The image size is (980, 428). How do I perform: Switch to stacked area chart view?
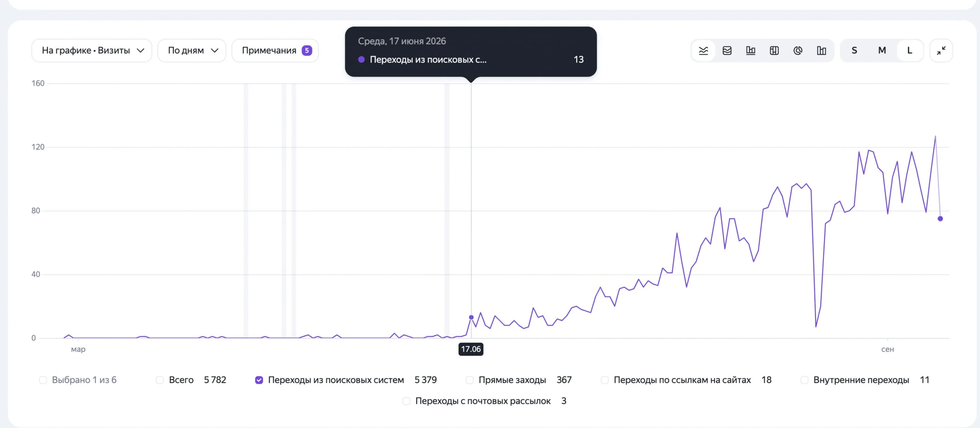[727, 51]
